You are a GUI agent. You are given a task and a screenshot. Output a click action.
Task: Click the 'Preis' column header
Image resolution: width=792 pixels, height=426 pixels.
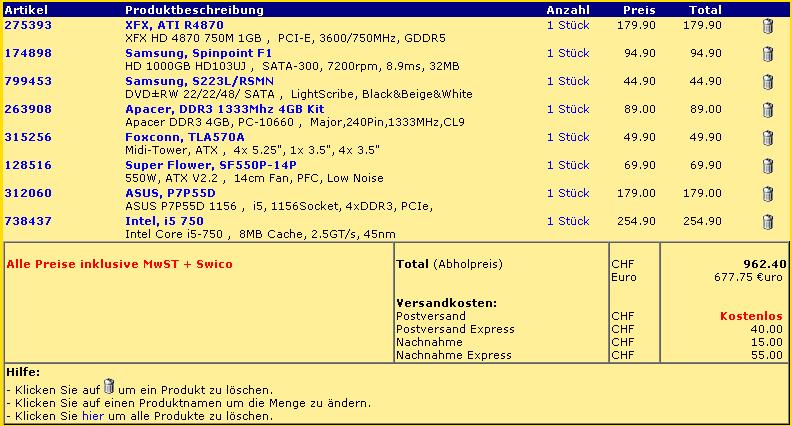pyautogui.click(x=639, y=10)
